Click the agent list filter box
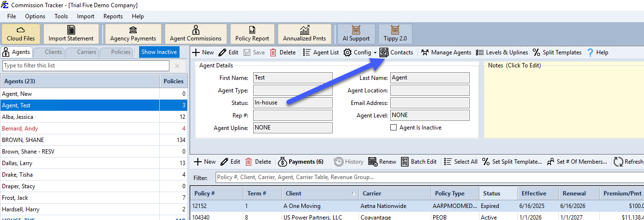The image size is (644, 220). point(86,65)
